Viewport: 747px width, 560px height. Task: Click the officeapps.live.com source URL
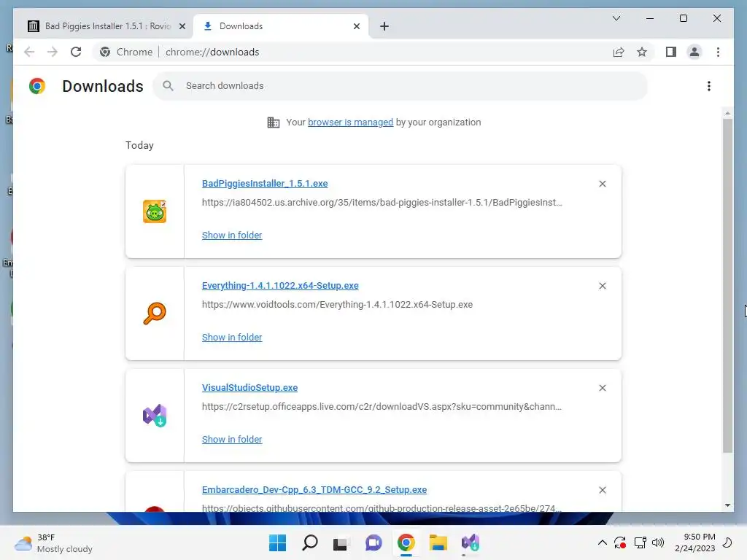(382, 407)
